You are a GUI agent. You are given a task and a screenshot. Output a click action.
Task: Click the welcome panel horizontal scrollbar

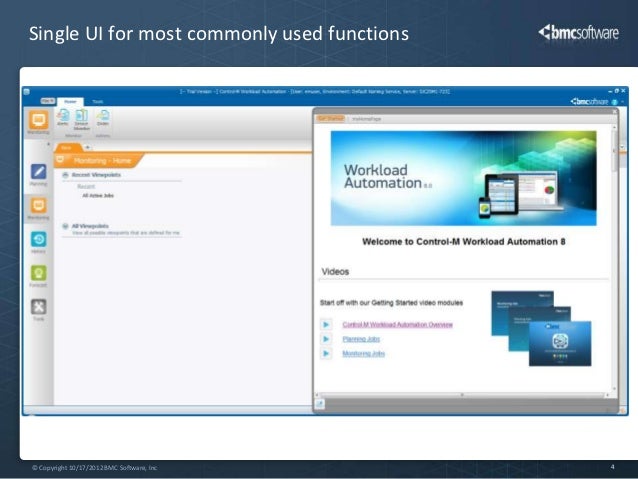point(462,395)
